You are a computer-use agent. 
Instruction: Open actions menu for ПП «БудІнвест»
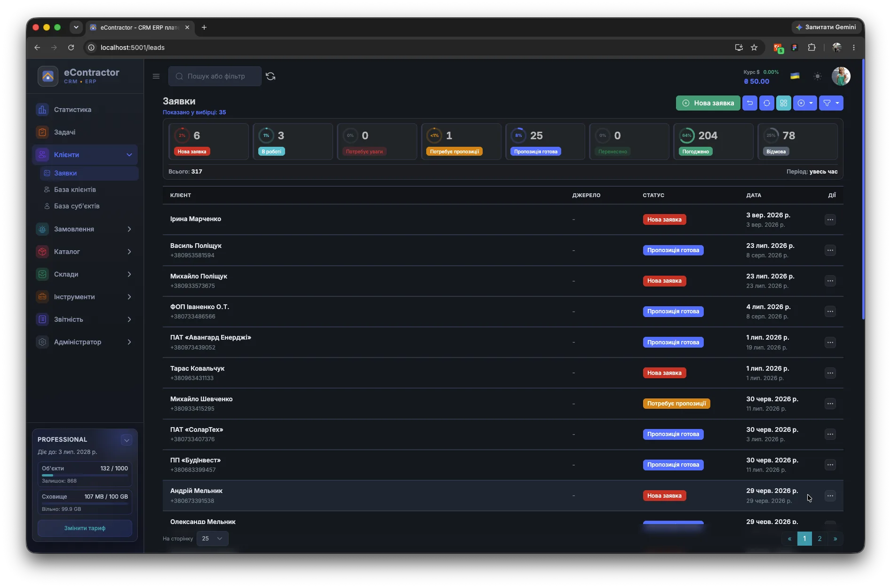pyautogui.click(x=830, y=465)
